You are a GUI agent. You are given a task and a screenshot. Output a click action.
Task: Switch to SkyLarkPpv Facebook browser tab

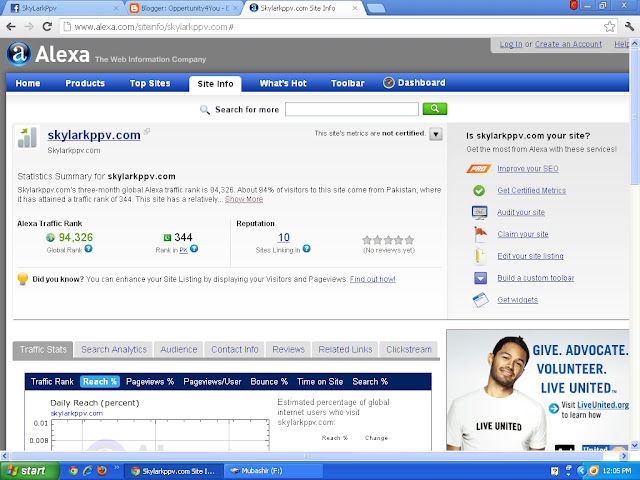click(61, 8)
